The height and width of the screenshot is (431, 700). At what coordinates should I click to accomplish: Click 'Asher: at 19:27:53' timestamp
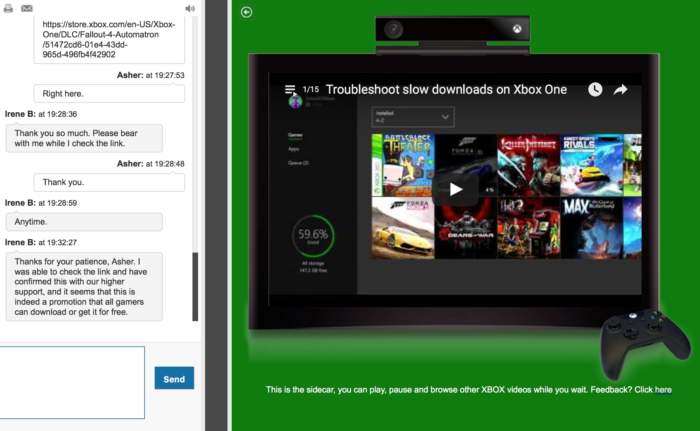point(150,75)
